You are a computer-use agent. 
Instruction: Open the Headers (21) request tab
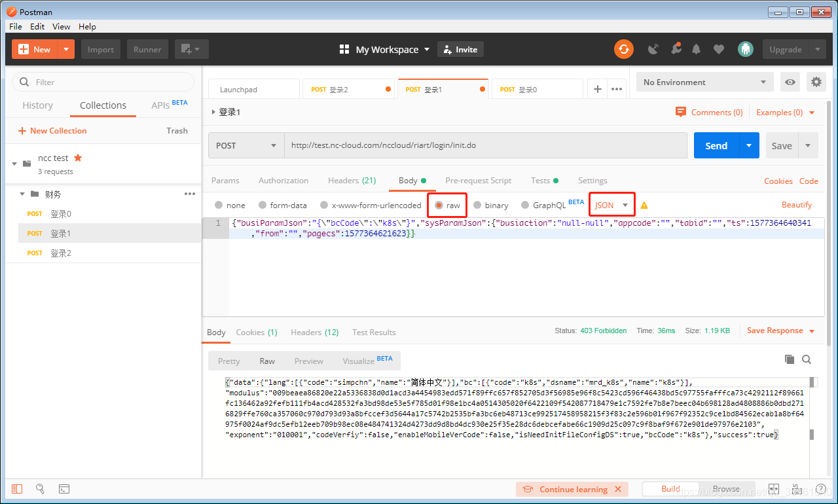[x=352, y=181]
